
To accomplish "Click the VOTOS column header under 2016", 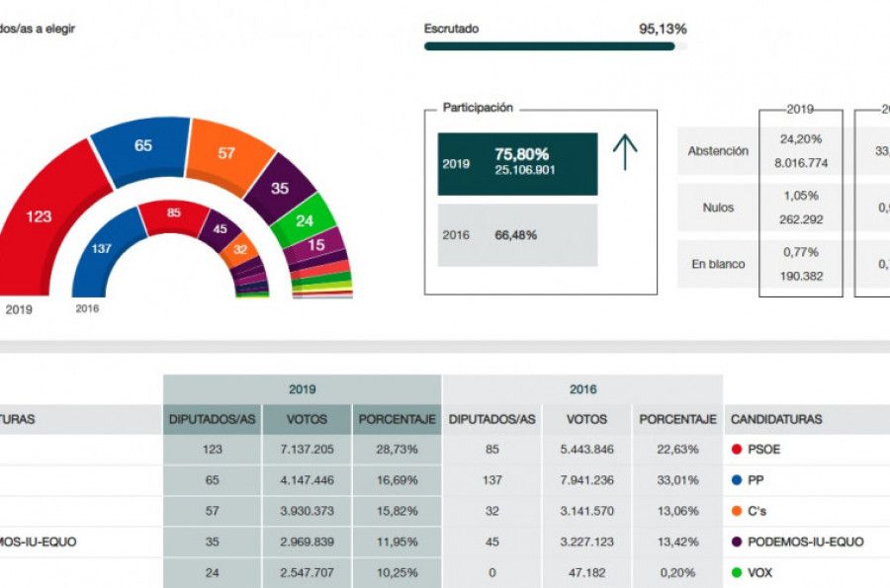I will (x=586, y=420).
